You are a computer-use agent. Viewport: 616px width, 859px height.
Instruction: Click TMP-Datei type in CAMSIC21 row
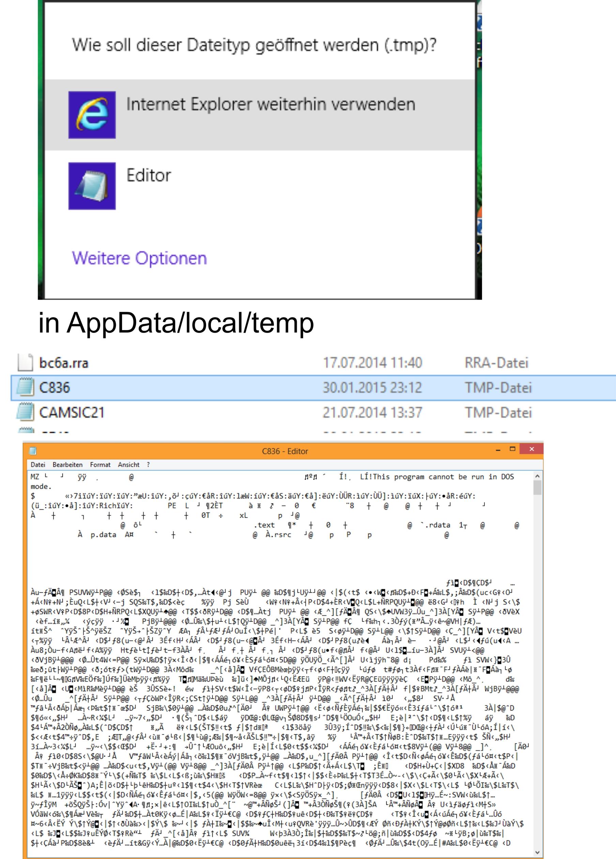[x=498, y=412]
